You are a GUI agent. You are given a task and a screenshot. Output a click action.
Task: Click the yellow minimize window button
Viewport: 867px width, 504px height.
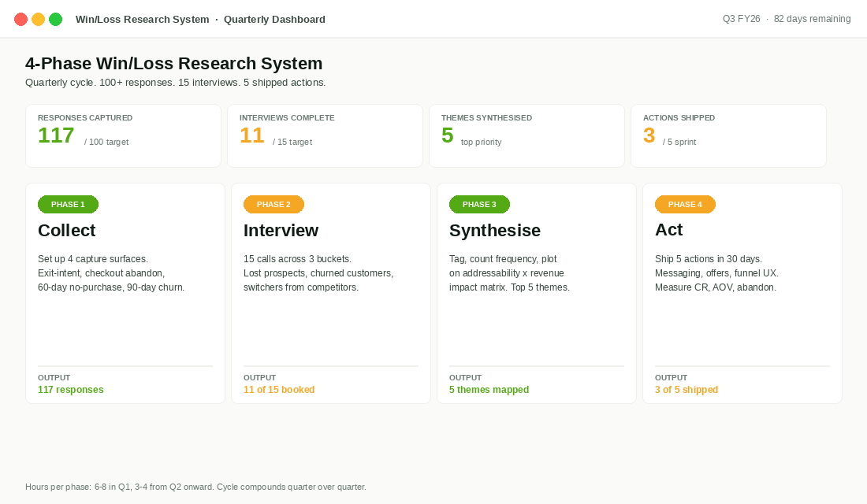(38, 20)
